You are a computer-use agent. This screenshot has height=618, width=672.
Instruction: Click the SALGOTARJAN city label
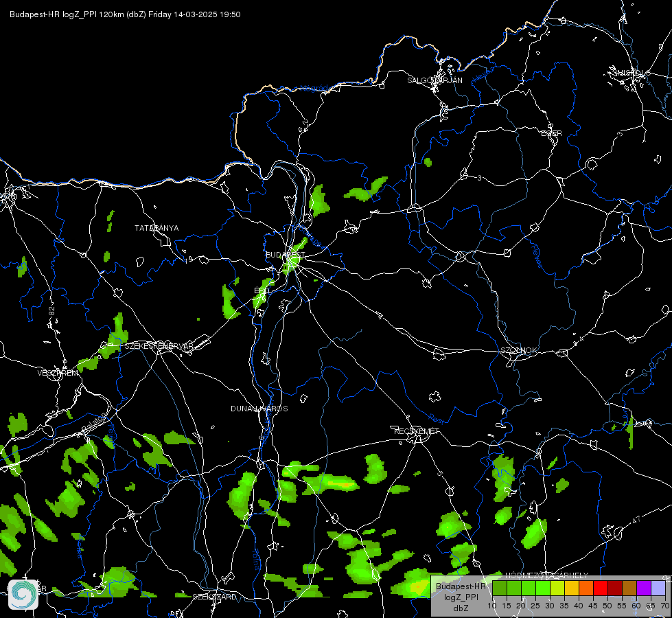435,80
